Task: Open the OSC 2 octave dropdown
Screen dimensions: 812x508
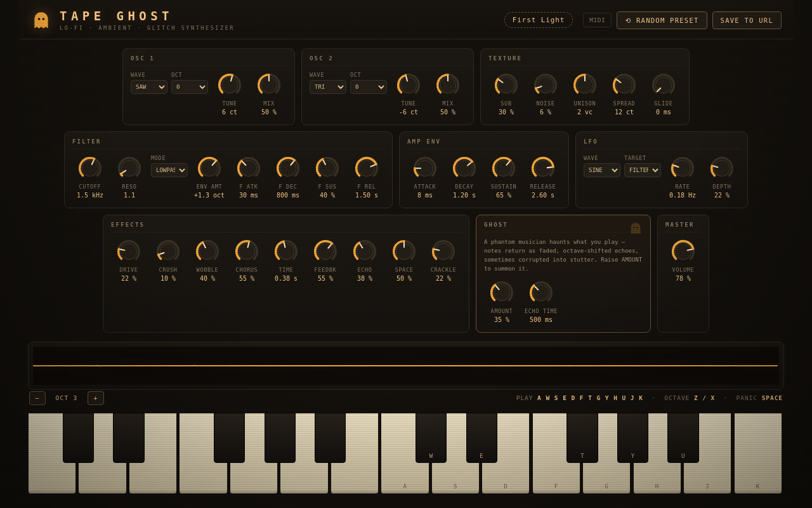Action: coord(369,87)
